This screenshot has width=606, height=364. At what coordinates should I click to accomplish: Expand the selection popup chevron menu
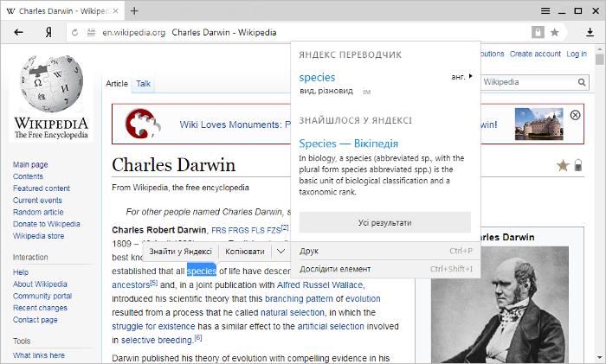281,252
